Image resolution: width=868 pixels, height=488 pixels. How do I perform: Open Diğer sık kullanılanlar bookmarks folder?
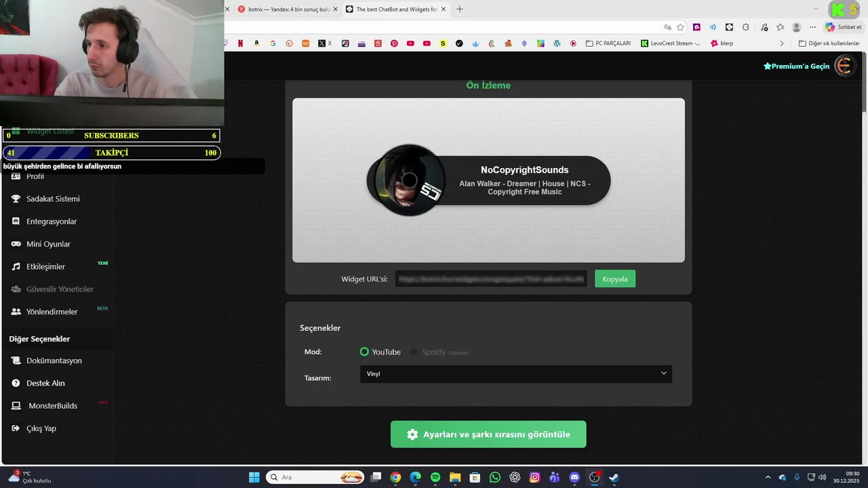[x=829, y=43]
